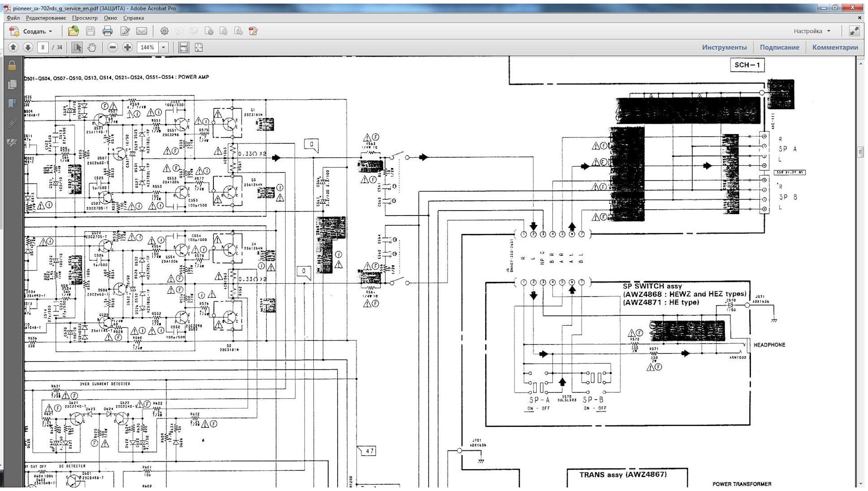Click the Save floppy disk icon
This screenshot has width=868, height=491.
[90, 31]
